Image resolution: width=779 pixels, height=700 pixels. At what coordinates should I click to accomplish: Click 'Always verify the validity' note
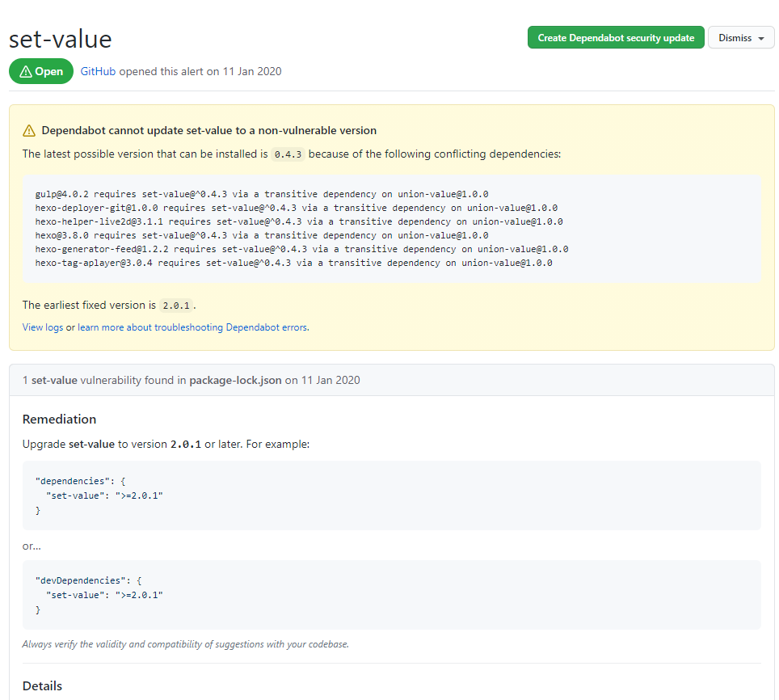tap(185, 644)
